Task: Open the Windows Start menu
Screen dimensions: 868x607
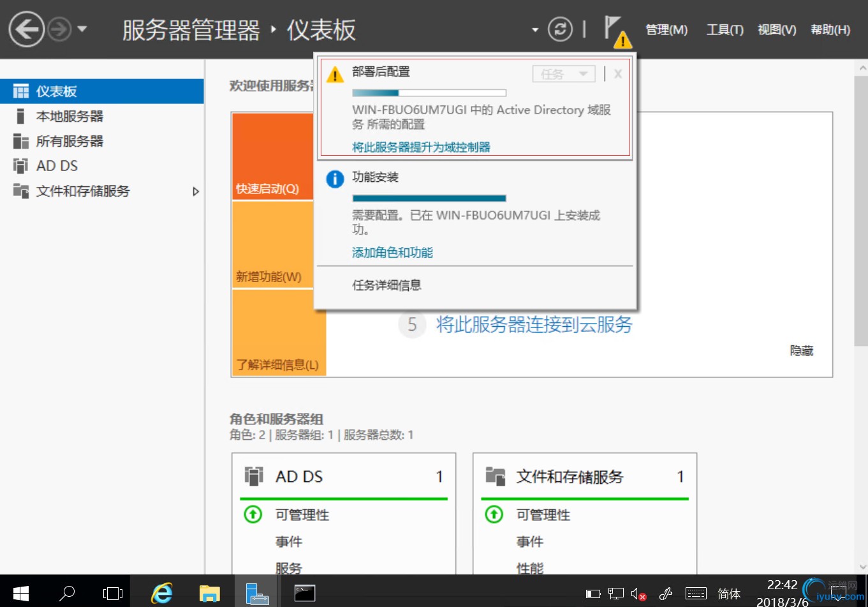Action: 20,594
